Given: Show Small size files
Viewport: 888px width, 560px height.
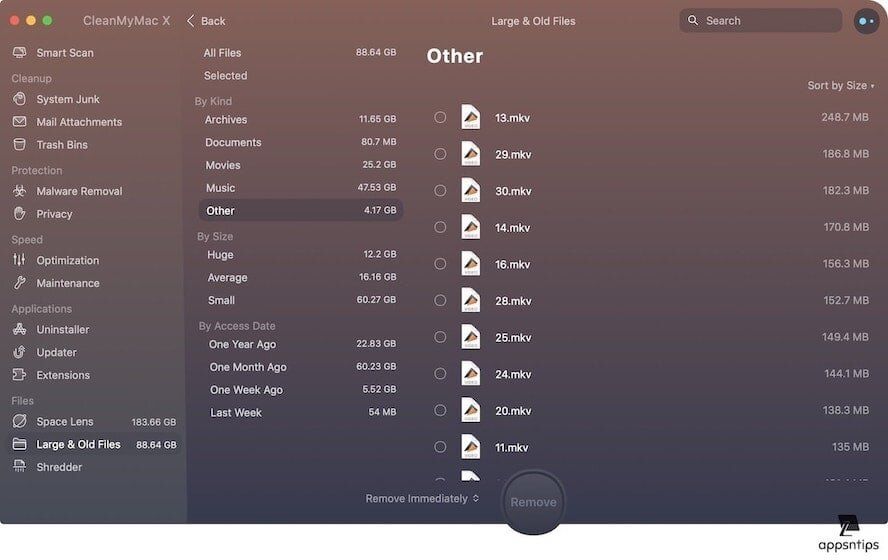Looking at the screenshot, I should point(300,300).
